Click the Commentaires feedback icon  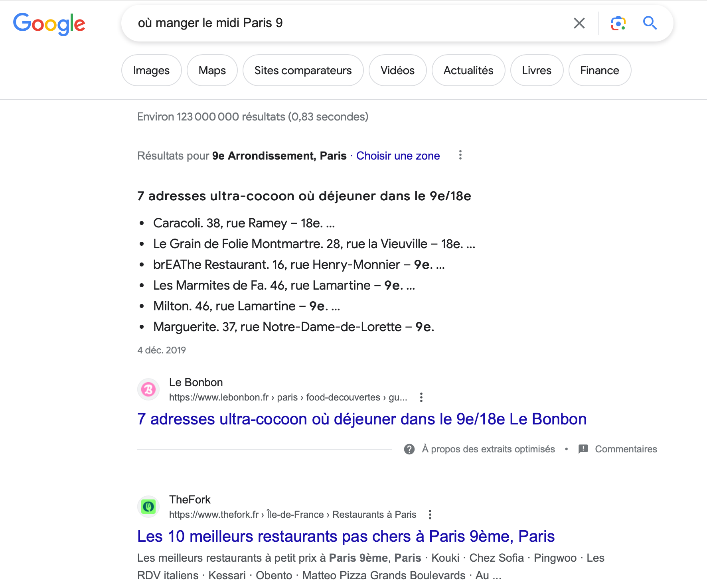pyautogui.click(x=583, y=449)
